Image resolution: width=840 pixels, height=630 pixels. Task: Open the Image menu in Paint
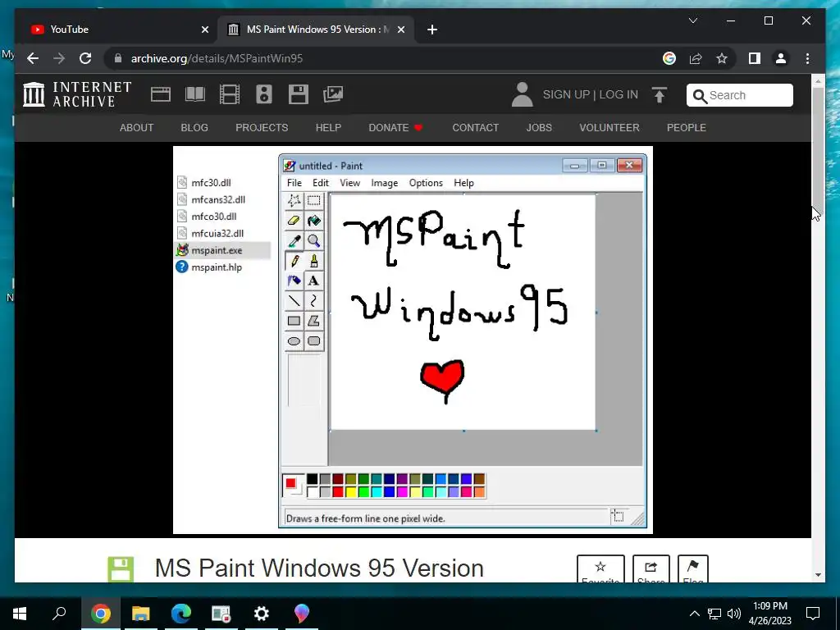(385, 183)
